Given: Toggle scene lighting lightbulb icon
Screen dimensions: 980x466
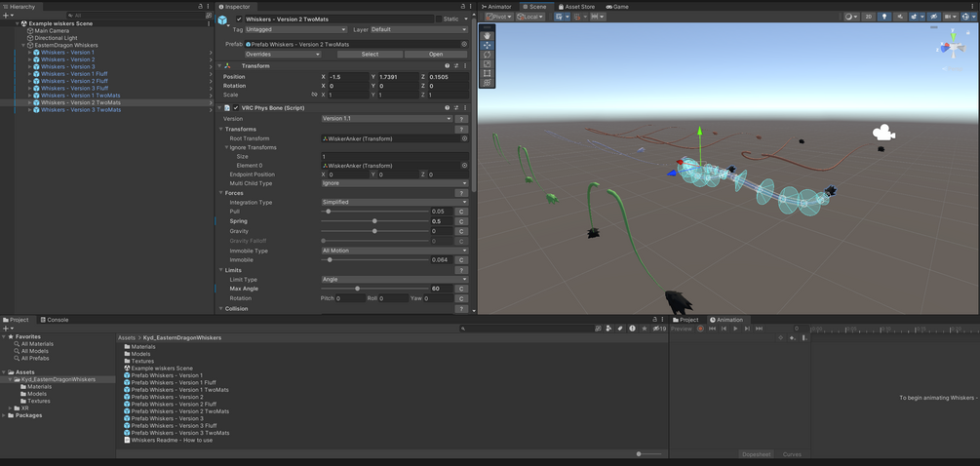Looking at the screenshot, I should (x=883, y=17).
